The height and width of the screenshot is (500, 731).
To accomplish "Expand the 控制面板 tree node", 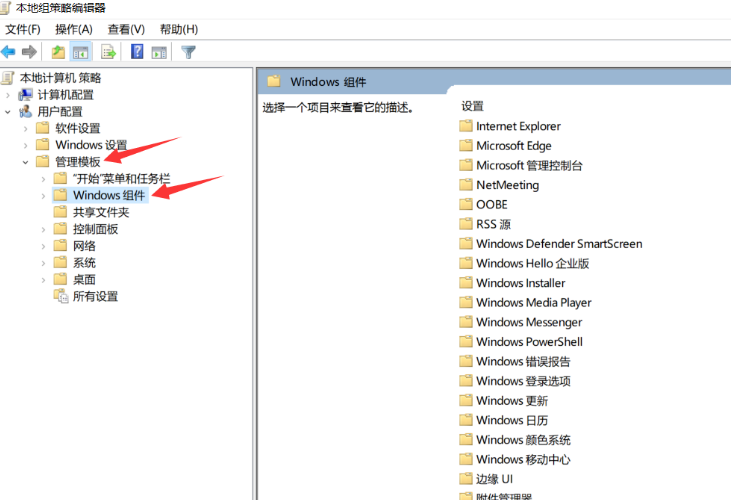I will click(43, 229).
